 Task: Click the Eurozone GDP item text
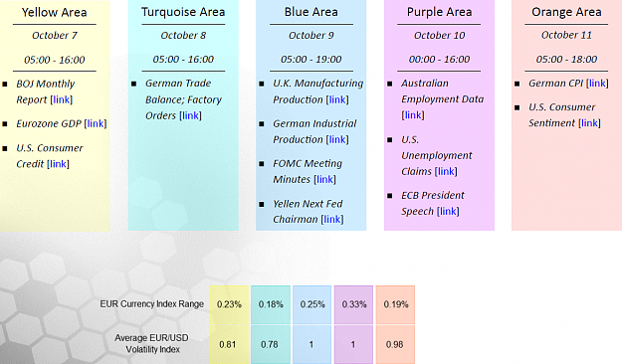[49, 123]
